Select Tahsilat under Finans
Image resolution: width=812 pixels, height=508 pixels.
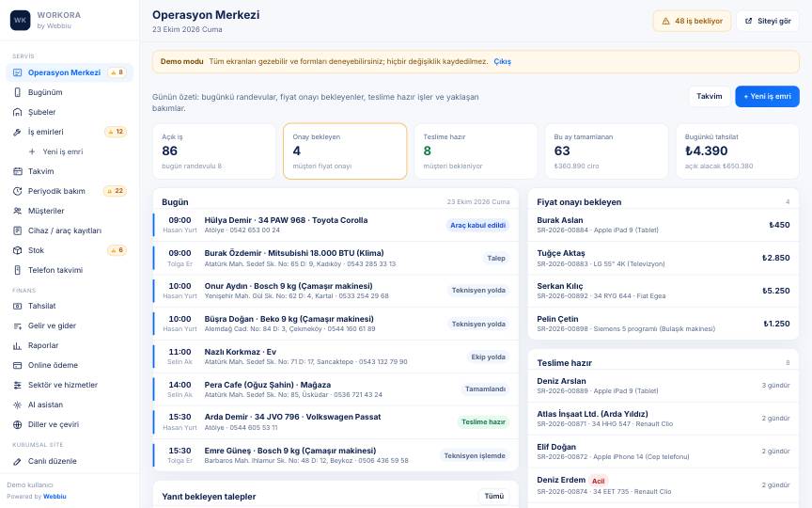70,306
